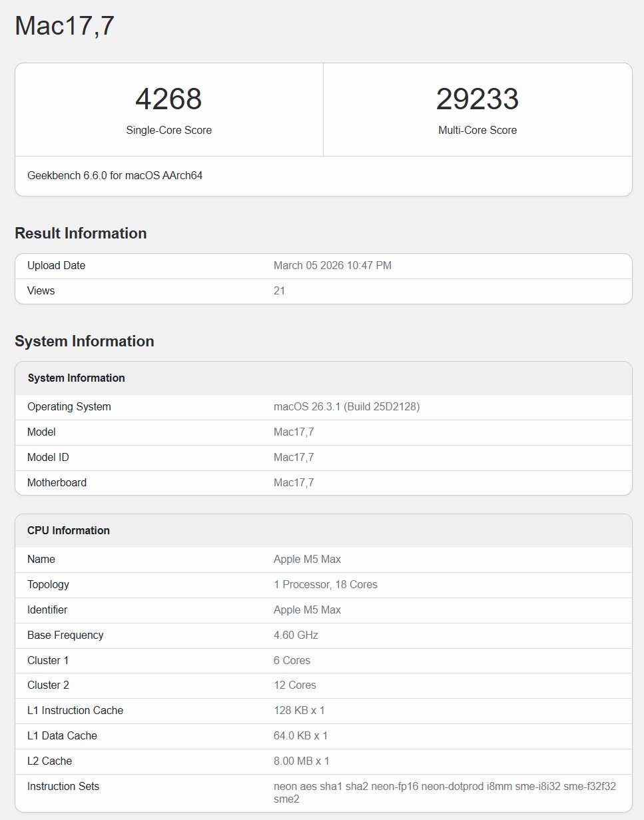Click the Cluster 2 row showing 12 Cores

tap(294, 685)
